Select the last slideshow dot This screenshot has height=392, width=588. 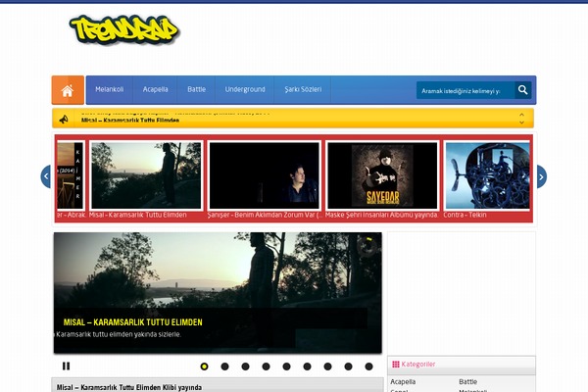tap(368, 367)
